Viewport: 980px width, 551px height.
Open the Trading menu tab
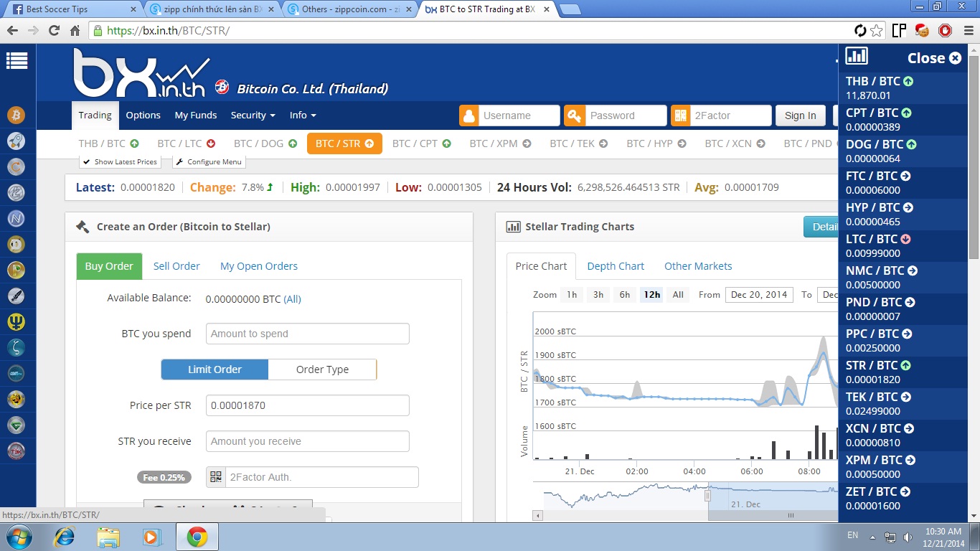point(95,115)
